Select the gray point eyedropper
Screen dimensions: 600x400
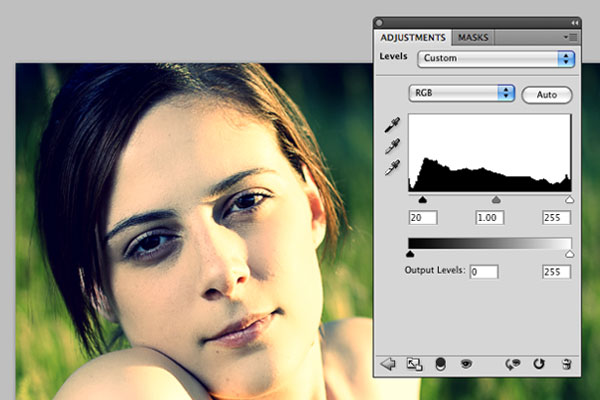coord(392,146)
